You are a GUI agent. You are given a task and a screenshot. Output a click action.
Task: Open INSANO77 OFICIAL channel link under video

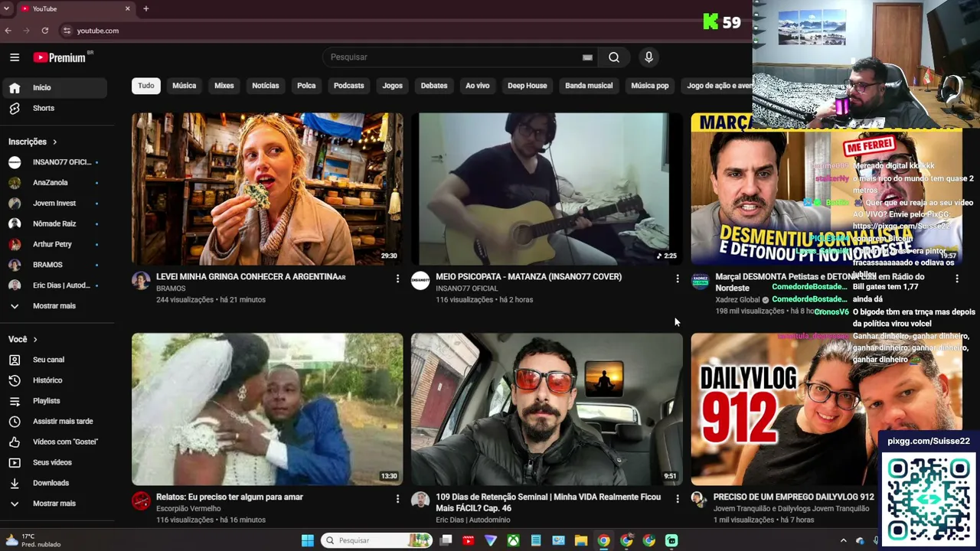tap(467, 289)
